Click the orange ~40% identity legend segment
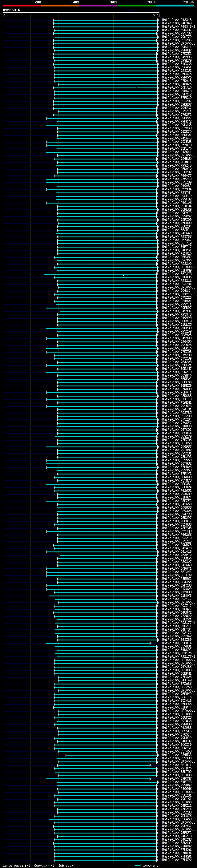This screenshot has height=868, width=197. (x=60, y=6)
